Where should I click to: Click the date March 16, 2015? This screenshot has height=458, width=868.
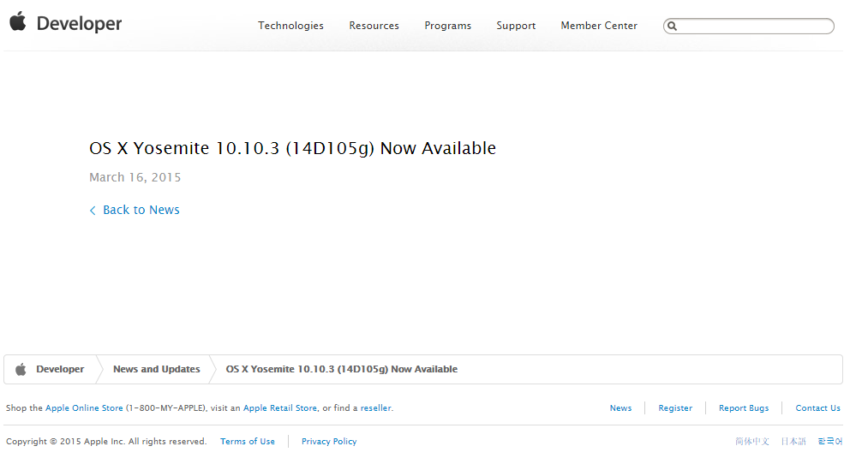tap(135, 177)
